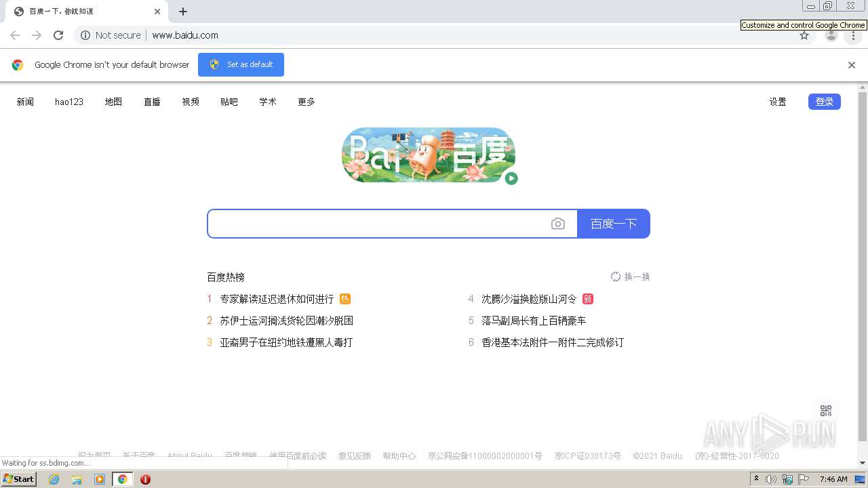Viewport: 868px width, 488px height.
Task: Open Windows Explorer folder taskbar icon
Action: 77,479
